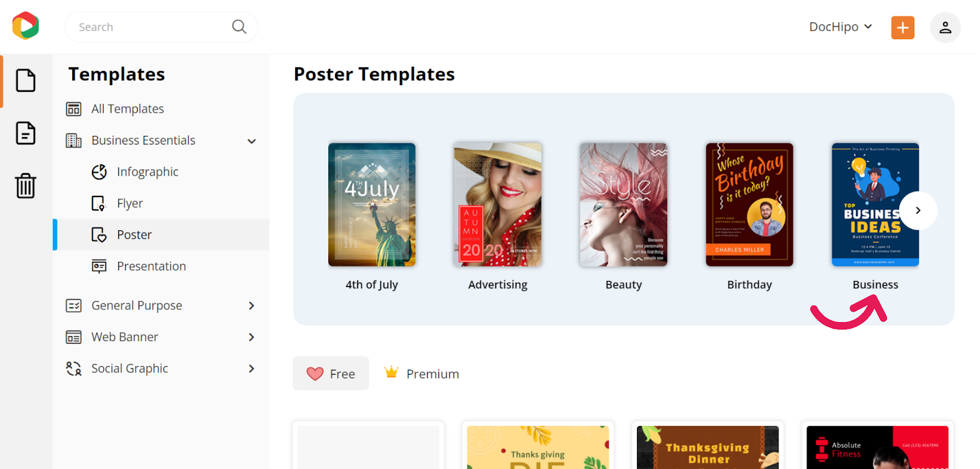Open Business Essentials label
The width and height of the screenshot is (980, 469).
coord(143,141)
